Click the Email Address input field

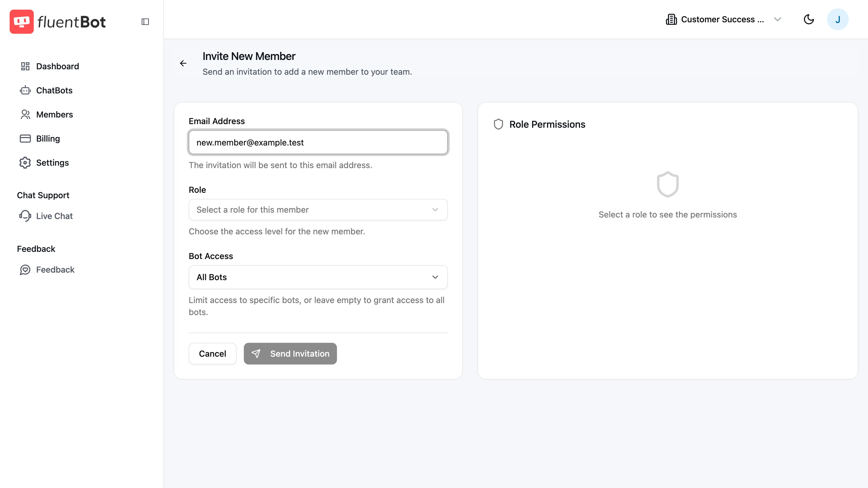pos(318,142)
